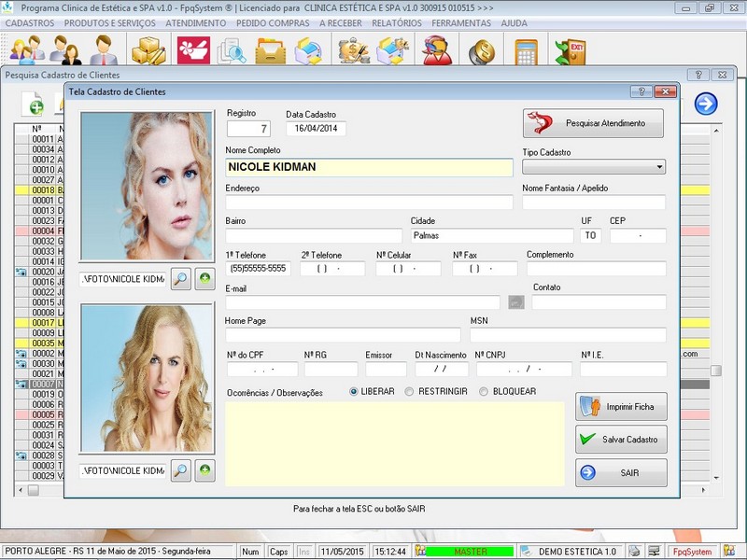Click the green EXIT door toolbar icon

click(x=568, y=49)
